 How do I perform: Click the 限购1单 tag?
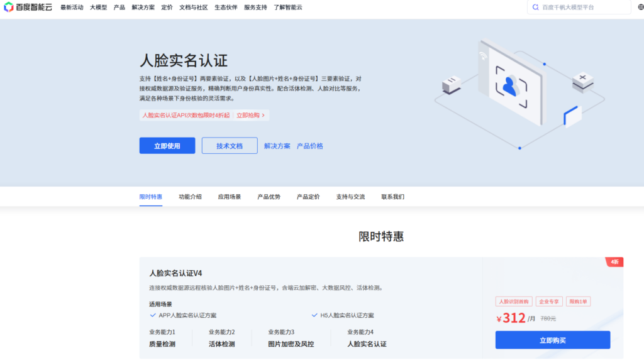[579, 302]
